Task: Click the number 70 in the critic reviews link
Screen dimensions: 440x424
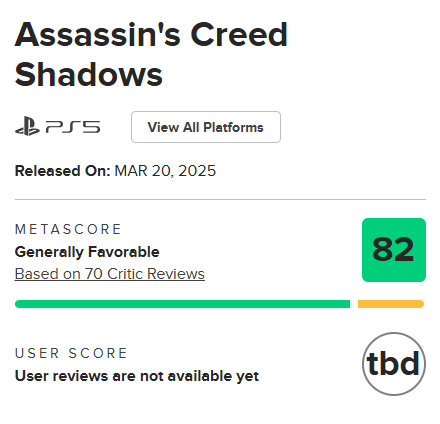Action: pyautogui.click(x=94, y=274)
